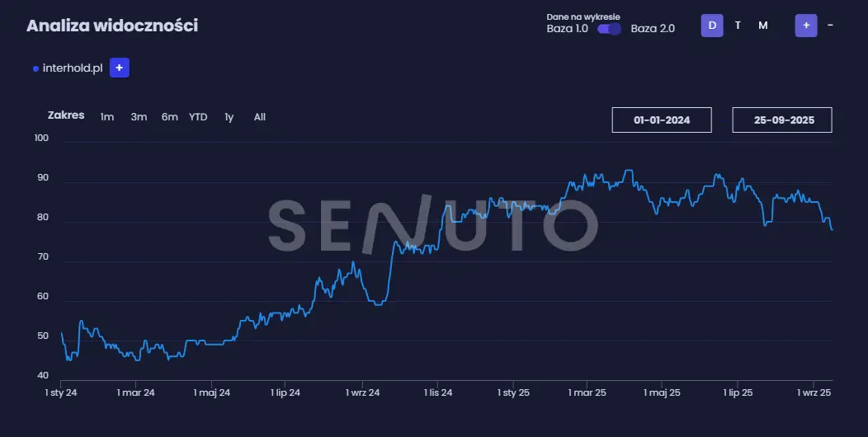Switch to the T weekly view
Screen dimensions: 868x437
point(738,26)
